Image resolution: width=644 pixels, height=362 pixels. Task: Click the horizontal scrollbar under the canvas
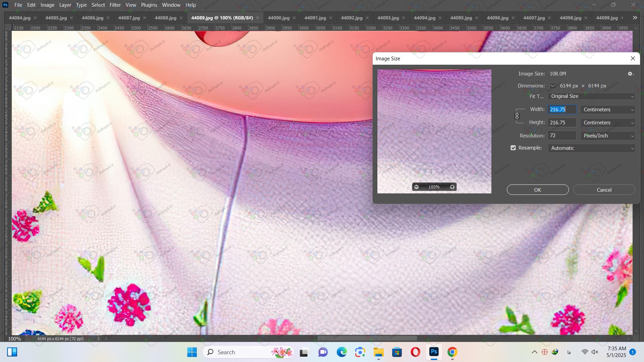click(367, 339)
